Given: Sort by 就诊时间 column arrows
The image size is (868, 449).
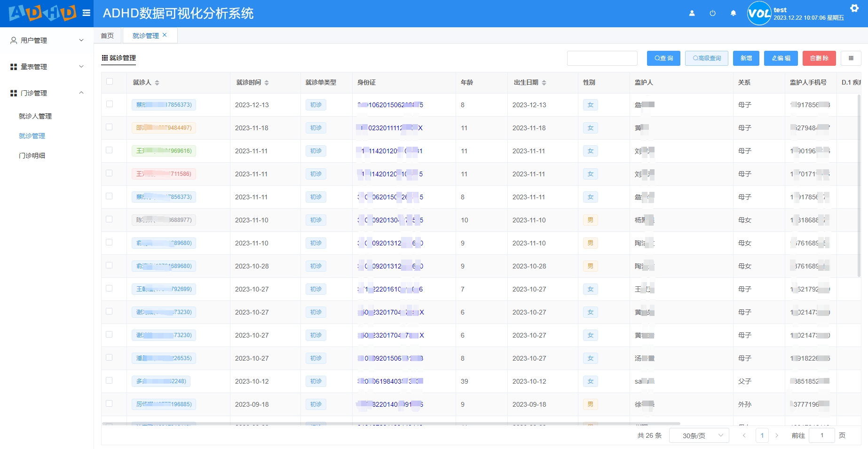Looking at the screenshot, I should click(x=267, y=83).
